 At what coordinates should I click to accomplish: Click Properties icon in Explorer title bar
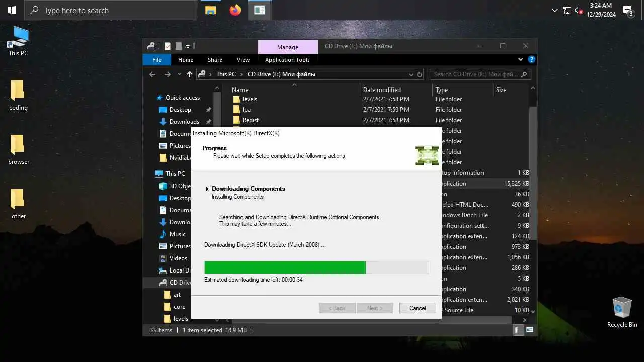point(168,46)
